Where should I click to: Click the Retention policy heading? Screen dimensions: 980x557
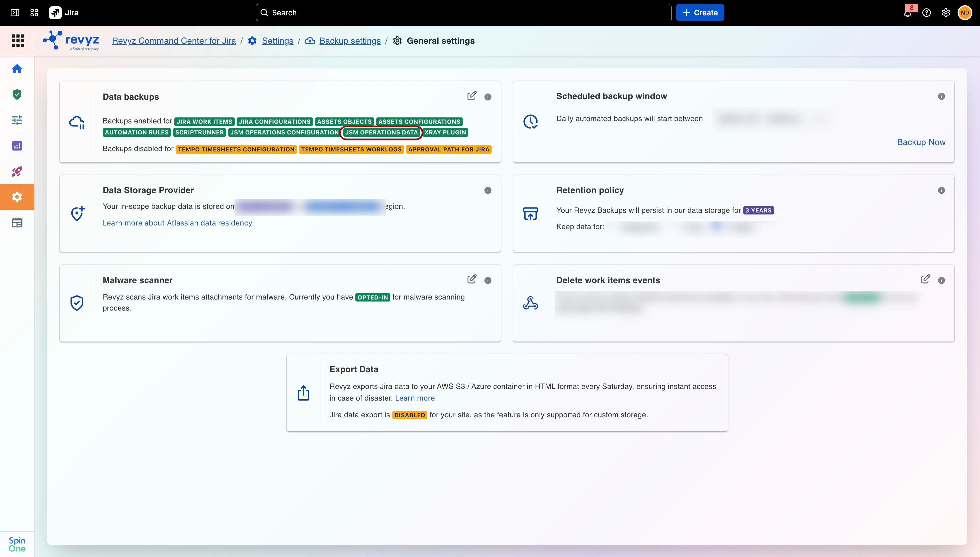click(590, 190)
